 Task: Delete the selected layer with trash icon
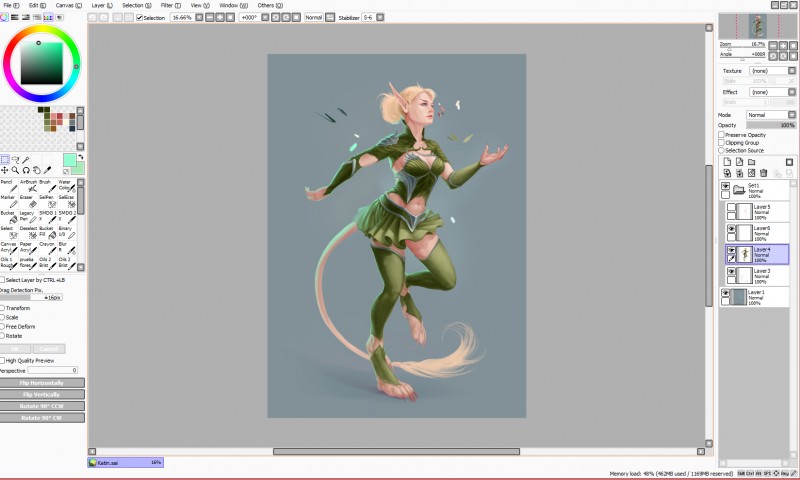click(x=764, y=173)
